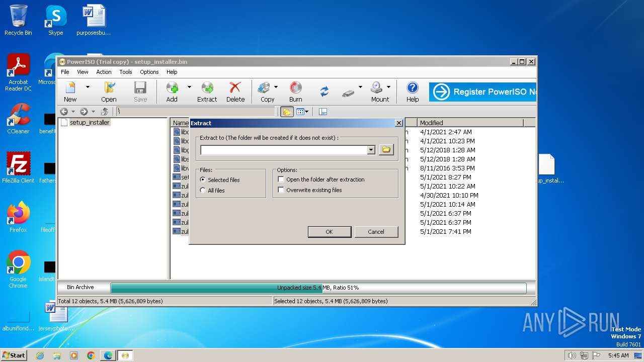Click the Copy disc toolbar icon
Viewport: 644px width, 362px height.
pyautogui.click(x=265, y=88)
